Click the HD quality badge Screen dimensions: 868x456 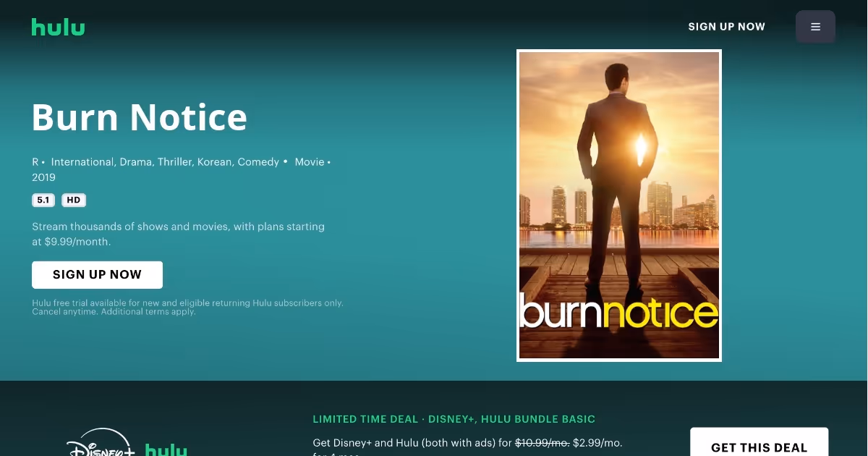pyautogui.click(x=74, y=200)
